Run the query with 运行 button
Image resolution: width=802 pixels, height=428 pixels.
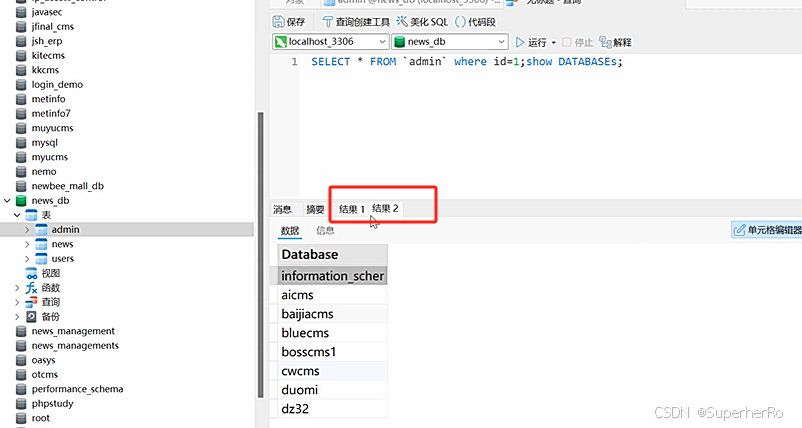click(531, 42)
